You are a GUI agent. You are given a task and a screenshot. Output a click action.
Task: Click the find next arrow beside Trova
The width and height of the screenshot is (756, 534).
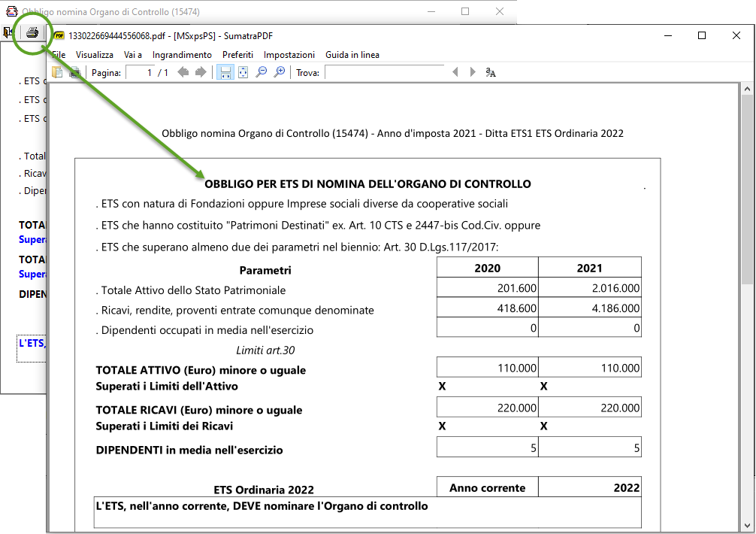pyautogui.click(x=473, y=72)
